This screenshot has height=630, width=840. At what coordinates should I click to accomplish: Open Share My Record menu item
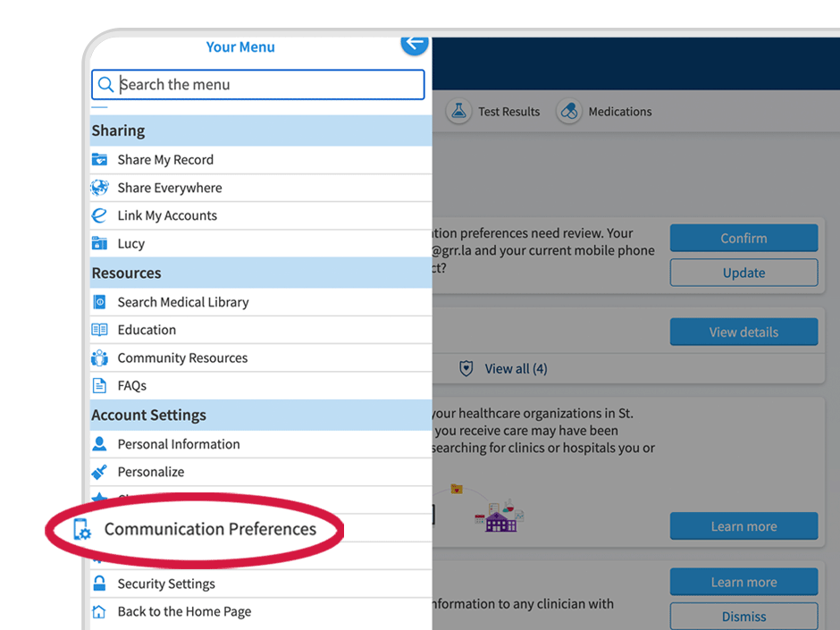point(165,160)
